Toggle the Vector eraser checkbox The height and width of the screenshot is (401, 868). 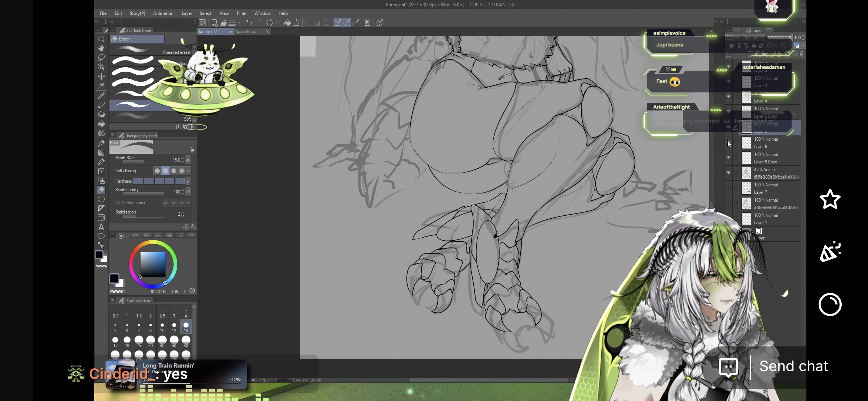click(x=118, y=203)
